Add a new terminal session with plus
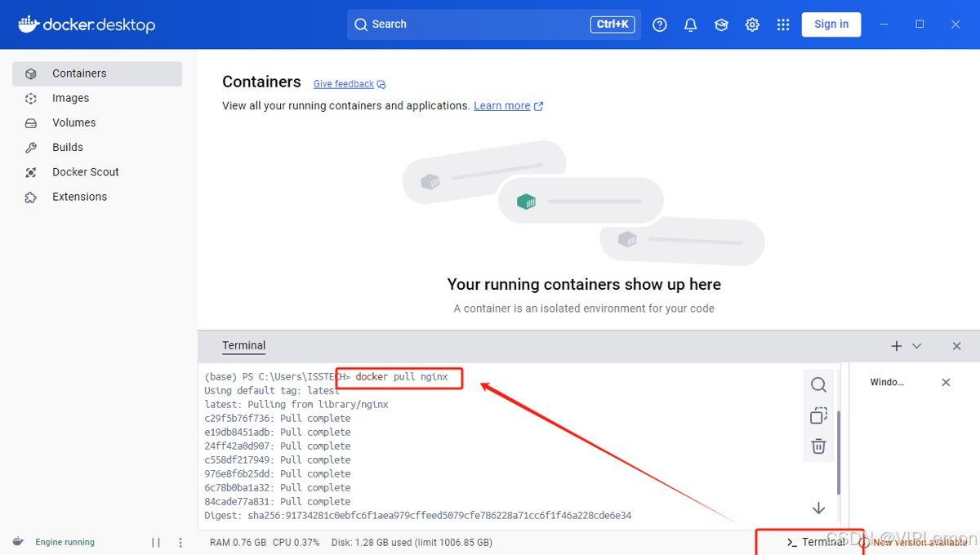Viewport: 980px width, 555px height. click(897, 346)
